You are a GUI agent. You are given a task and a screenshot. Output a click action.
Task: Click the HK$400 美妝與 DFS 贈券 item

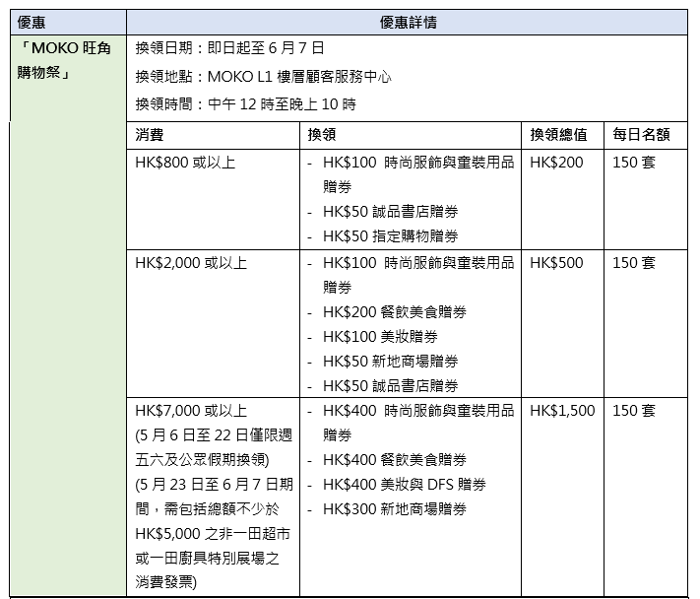(404, 485)
